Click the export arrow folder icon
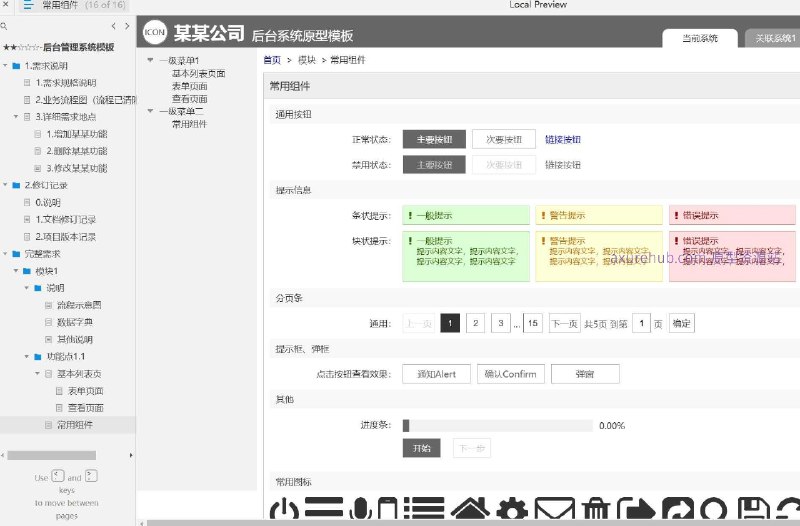 (636, 509)
